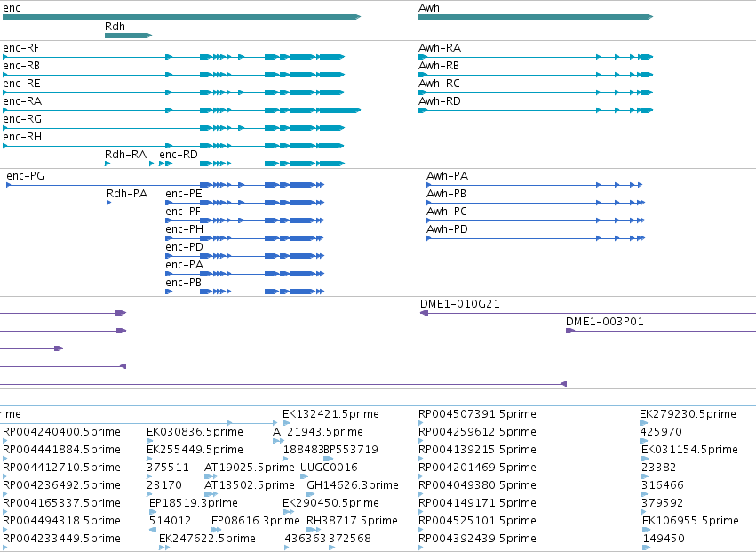Click the Awh gene span bar

pyautogui.click(x=536, y=17)
